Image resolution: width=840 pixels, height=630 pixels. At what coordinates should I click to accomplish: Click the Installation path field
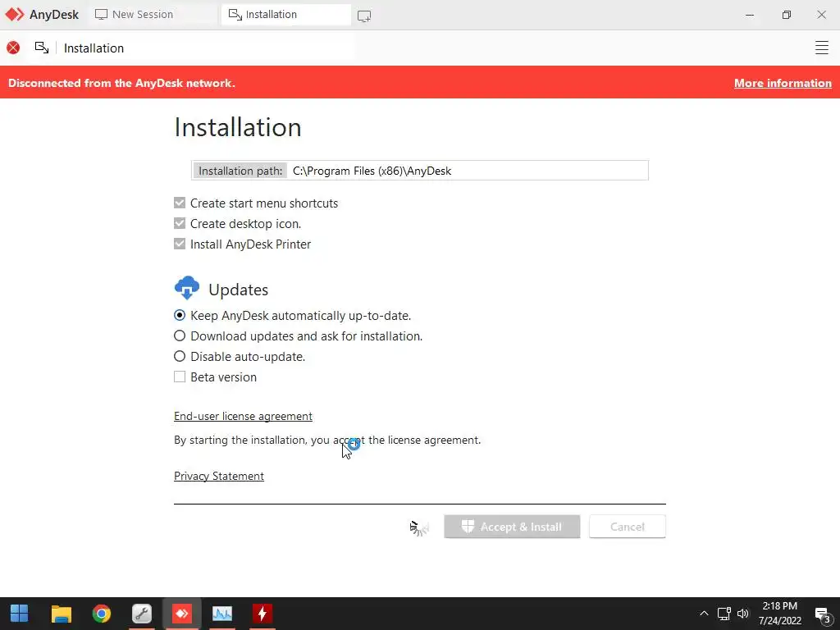click(419, 171)
